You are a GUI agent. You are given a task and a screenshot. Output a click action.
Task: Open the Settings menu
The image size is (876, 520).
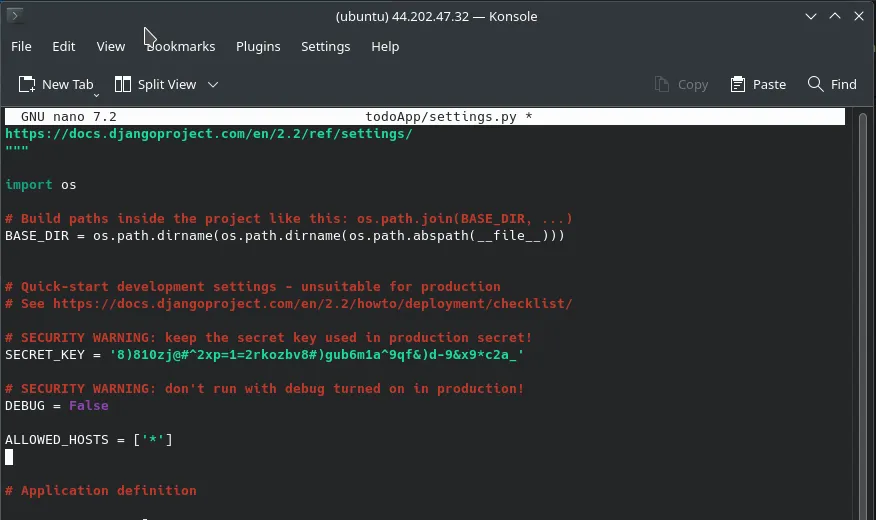click(x=325, y=46)
